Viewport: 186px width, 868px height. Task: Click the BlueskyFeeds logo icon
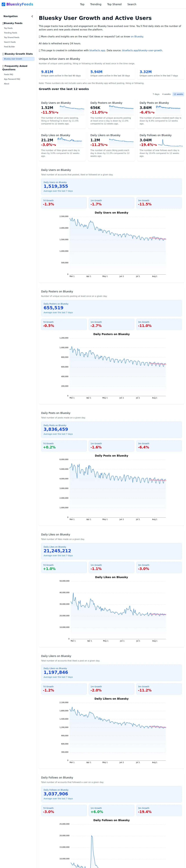pyautogui.click(x=3, y=4)
